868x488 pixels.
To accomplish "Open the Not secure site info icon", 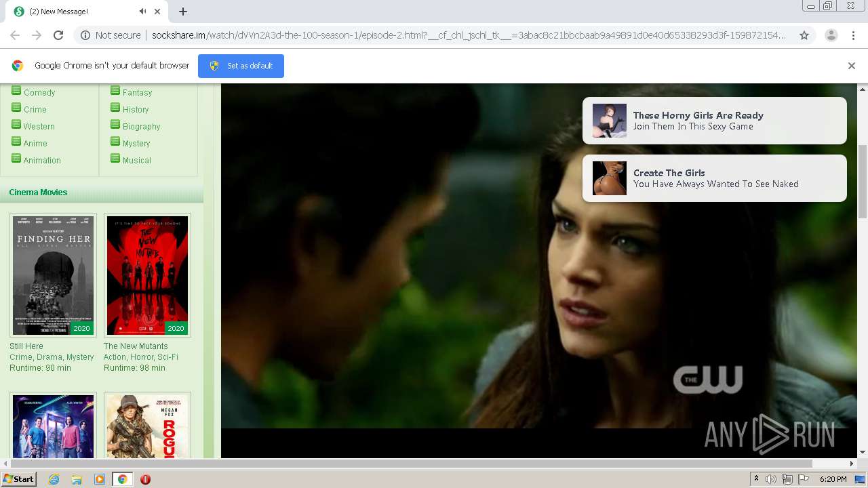I will pyautogui.click(x=85, y=35).
